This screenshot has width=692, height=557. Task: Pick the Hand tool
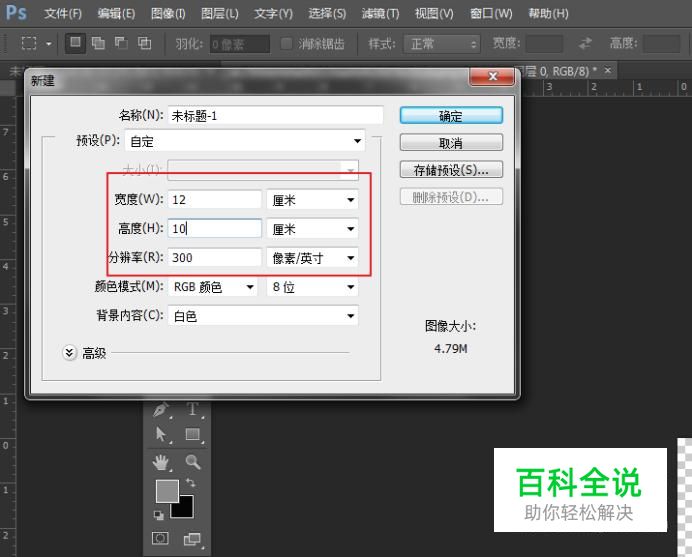160,462
